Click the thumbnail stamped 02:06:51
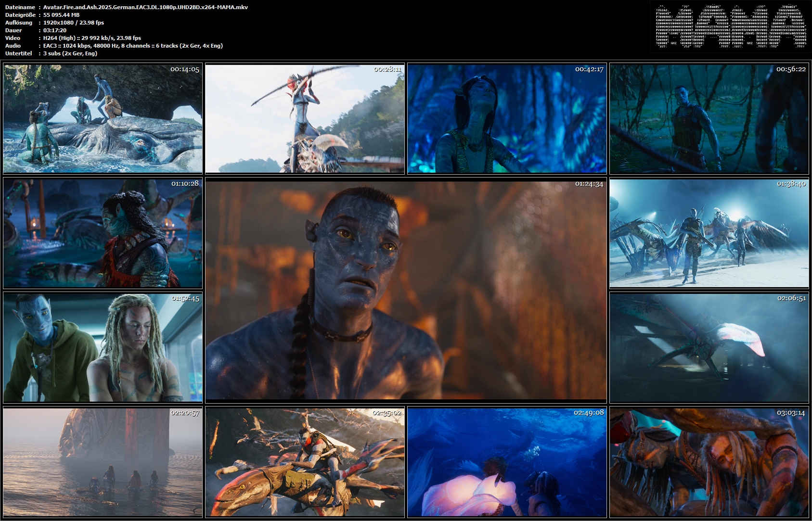Screen dimensions: 812x521 [x=709, y=347]
